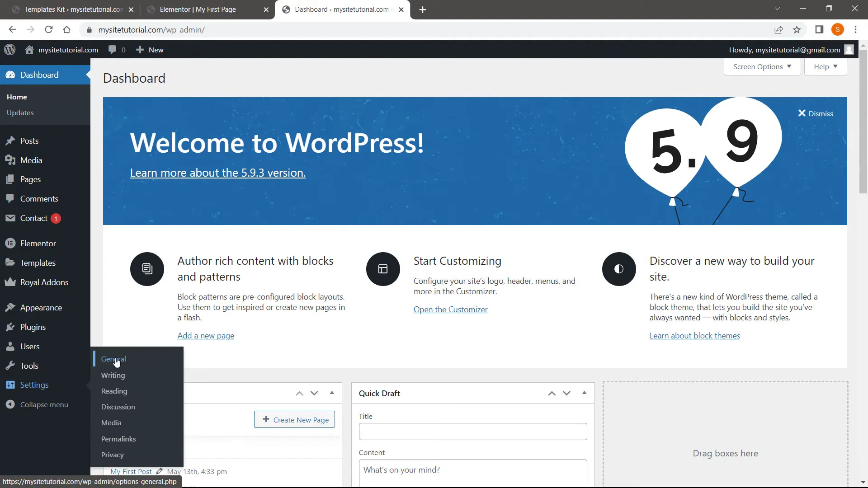This screenshot has height=488, width=868.
Task: Click the Appearance brush icon
Action: click(x=10, y=308)
